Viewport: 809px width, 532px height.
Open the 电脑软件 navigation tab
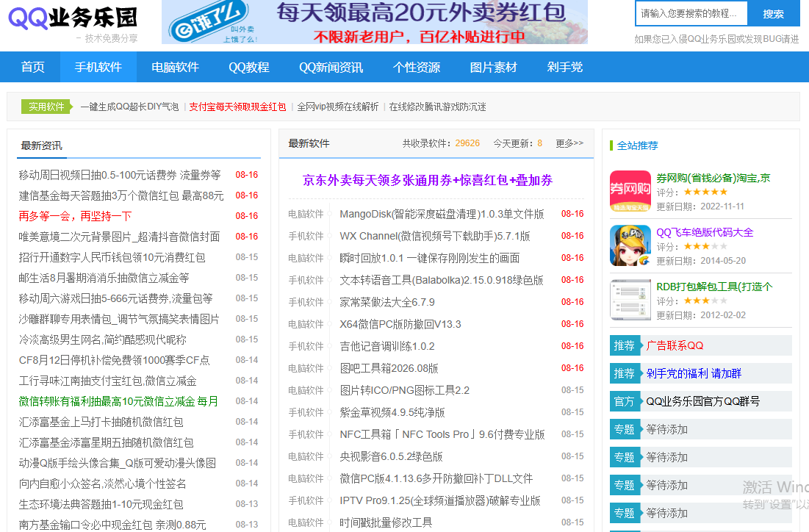[x=176, y=67]
